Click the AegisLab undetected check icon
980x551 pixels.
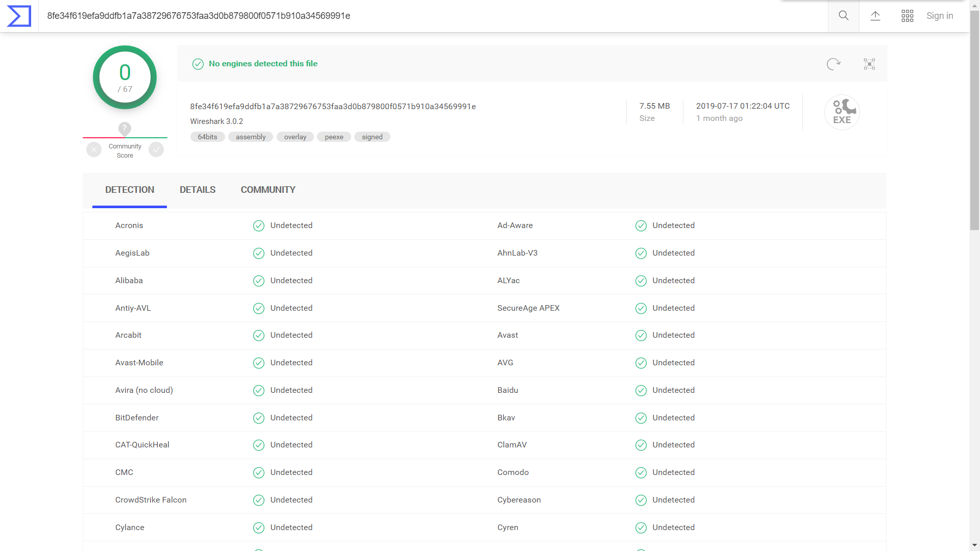(x=259, y=253)
